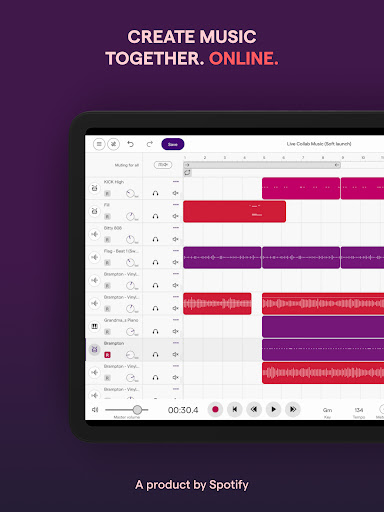Change the 134 tempo setting
384x512 pixels.
pos(359,410)
